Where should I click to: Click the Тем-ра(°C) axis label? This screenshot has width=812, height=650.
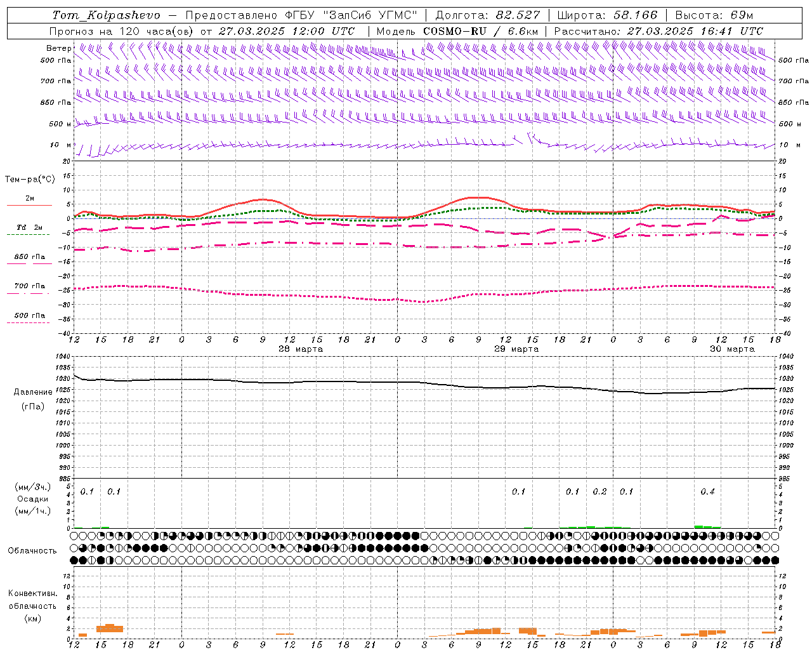[30, 180]
